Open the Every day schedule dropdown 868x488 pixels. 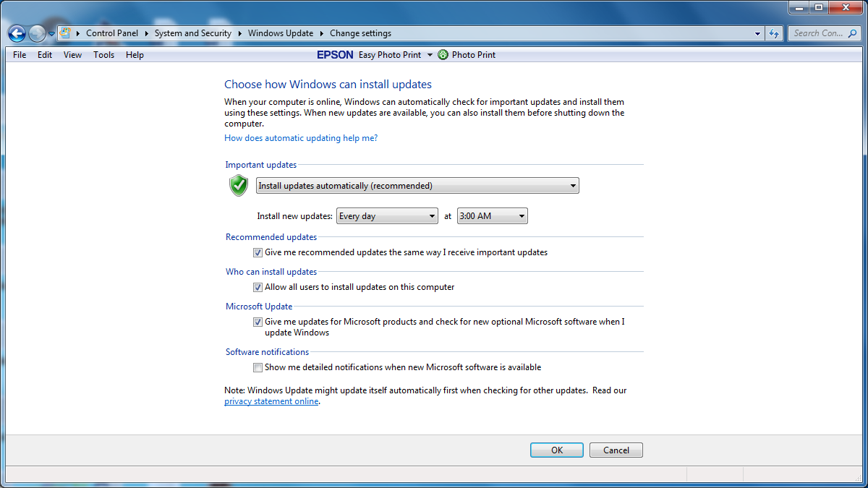(x=387, y=216)
